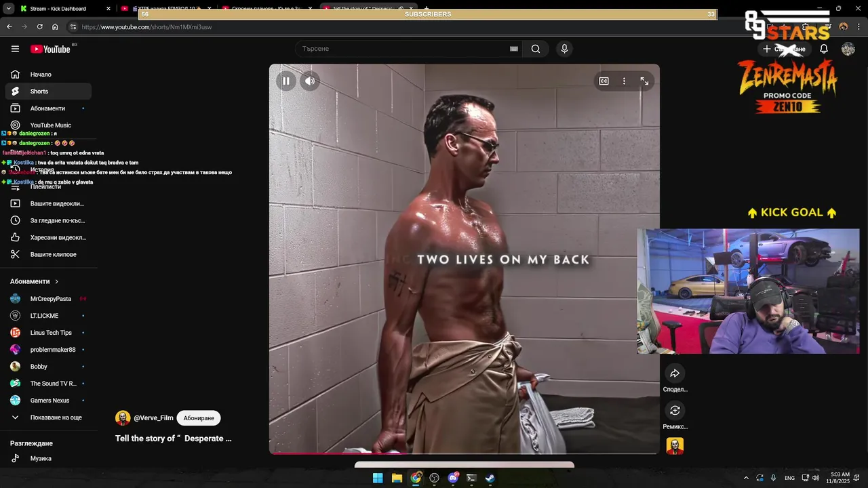Viewport: 868px width, 488px height.
Task: Open Bobby channel in subscriptions
Action: pyautogui.click(x=47, y=367)
